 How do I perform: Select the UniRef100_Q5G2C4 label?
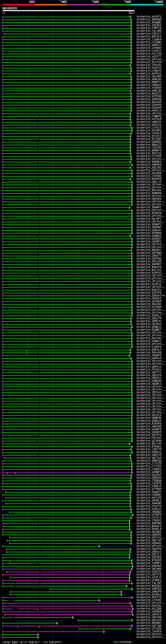149,375
